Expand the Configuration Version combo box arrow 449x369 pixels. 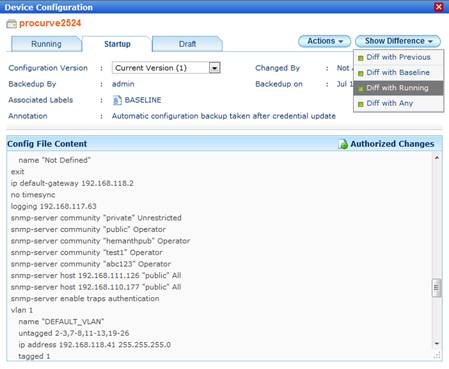tap(215, 68)
